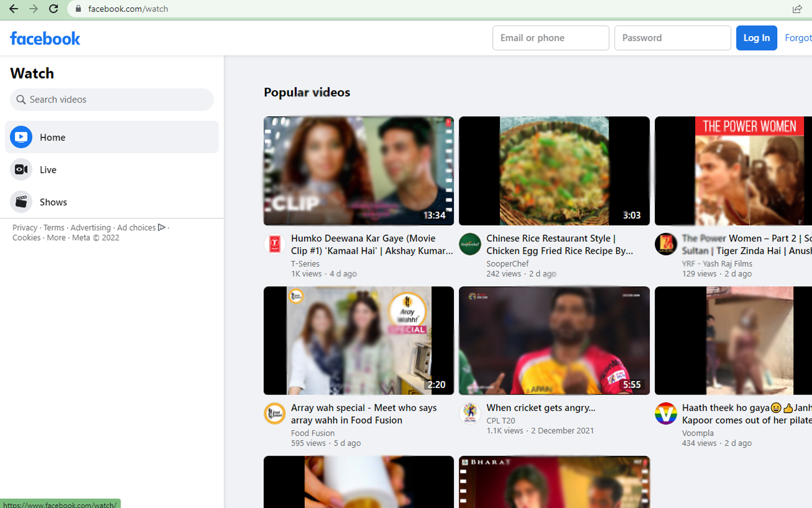Click the Forgot account link

[x=798, y=38]
